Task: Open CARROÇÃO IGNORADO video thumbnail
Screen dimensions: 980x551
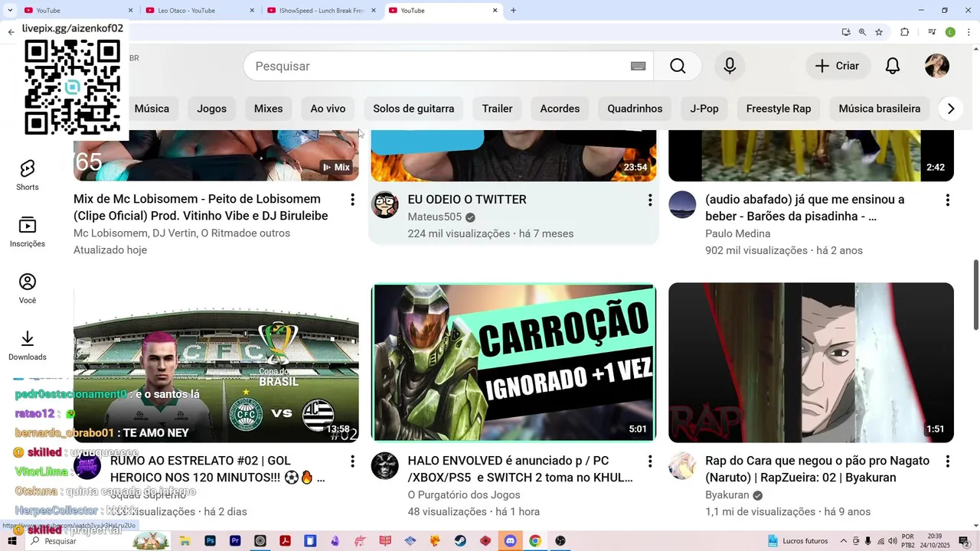Action: [514, 363]
